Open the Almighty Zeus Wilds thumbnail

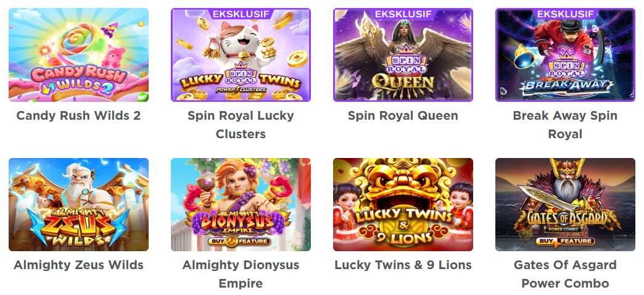tap(78, 205)
